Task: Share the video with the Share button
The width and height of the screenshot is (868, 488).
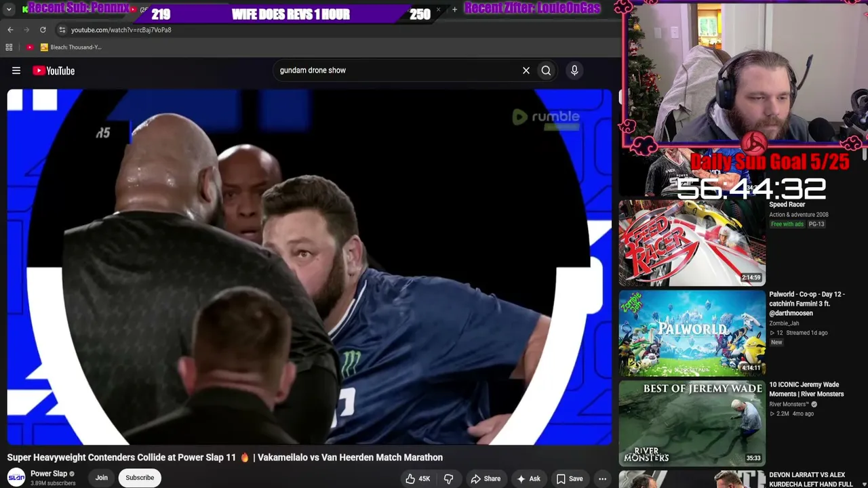Action: click(486, 479)
